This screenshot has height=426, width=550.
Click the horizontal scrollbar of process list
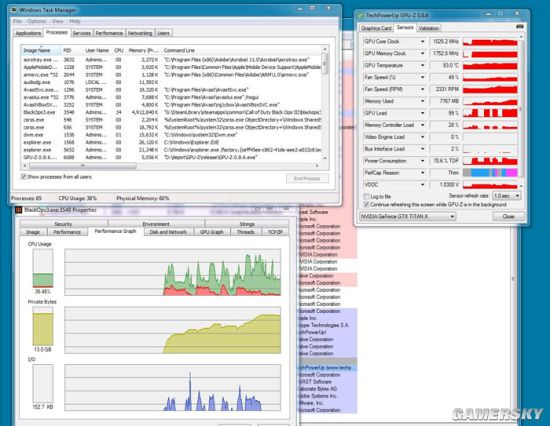click(x=171, y=165)
